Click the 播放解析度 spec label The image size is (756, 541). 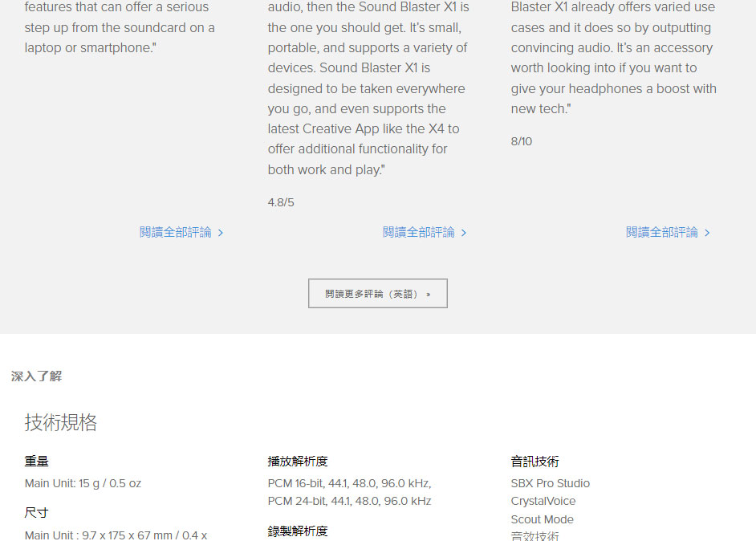click(298, 461)
